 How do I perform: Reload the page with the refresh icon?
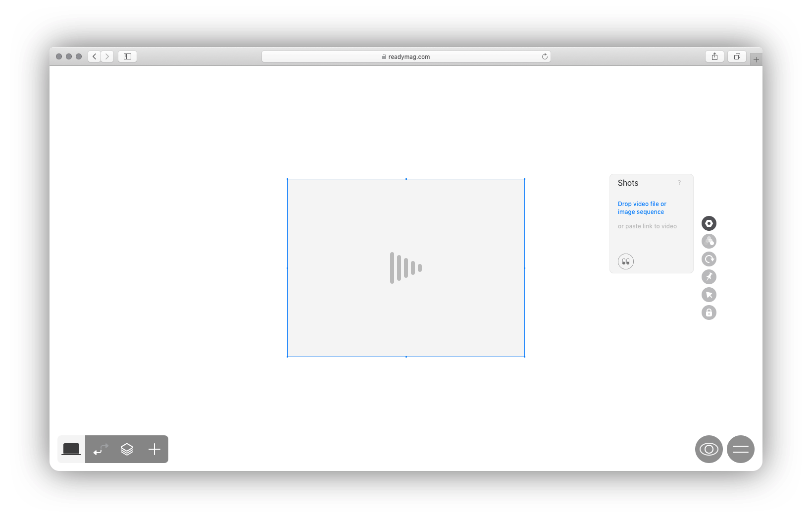point(545,56)
